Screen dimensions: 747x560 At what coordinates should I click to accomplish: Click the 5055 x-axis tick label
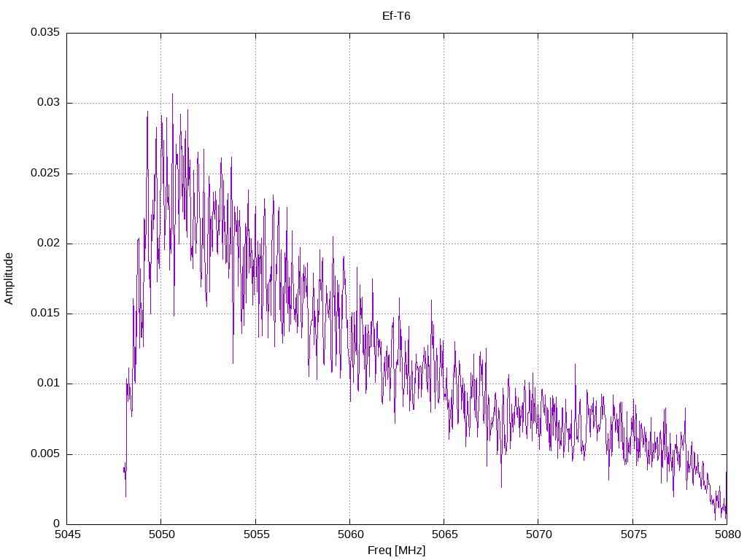point(256,534)
